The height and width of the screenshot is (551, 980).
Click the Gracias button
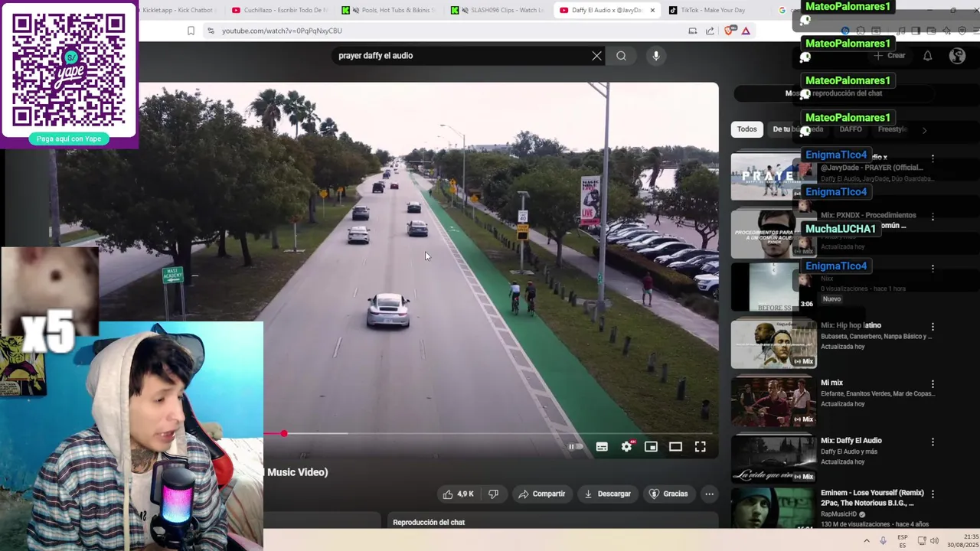click(668, 494)
